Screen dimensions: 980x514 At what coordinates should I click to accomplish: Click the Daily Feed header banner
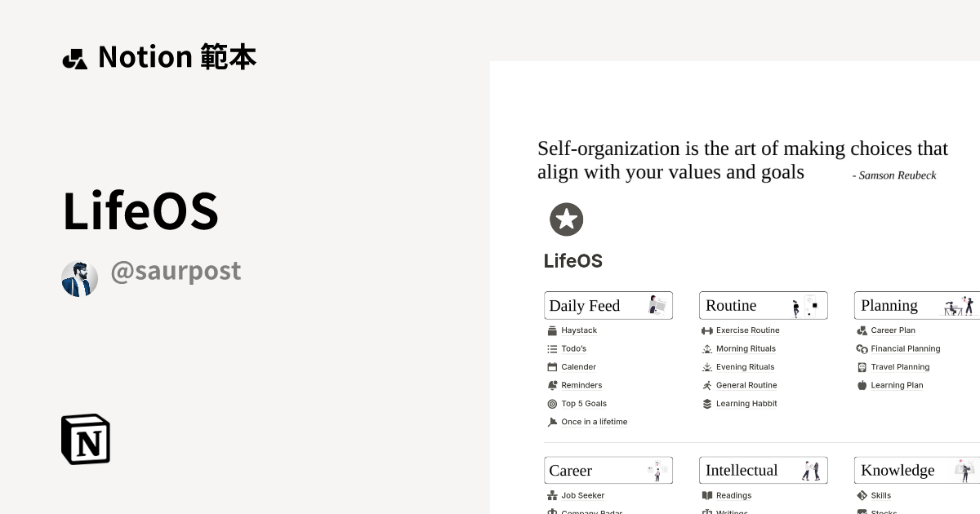tap(608, 305)
